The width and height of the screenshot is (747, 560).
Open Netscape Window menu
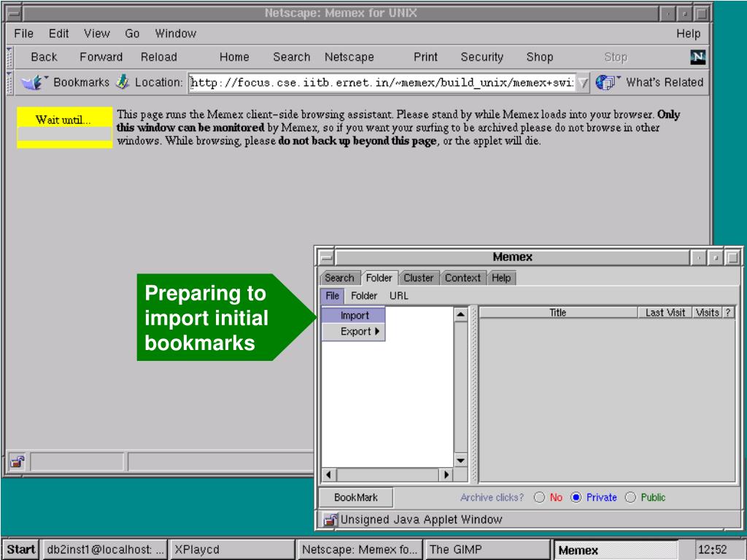pos(175,34)
